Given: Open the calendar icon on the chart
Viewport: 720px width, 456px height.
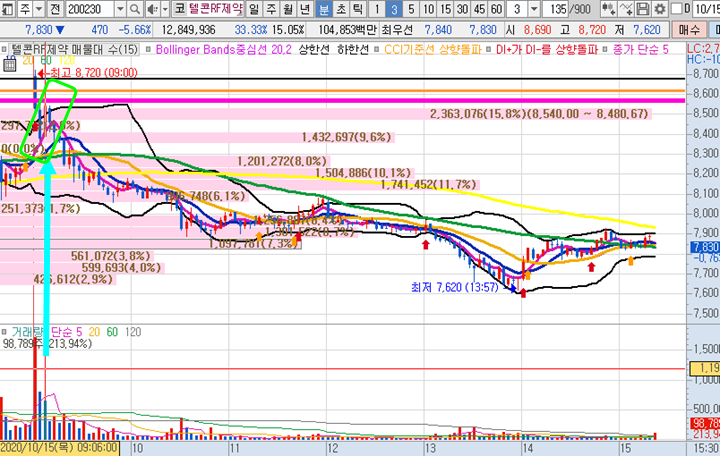Looking at the screenshot, I should [9, 65].
